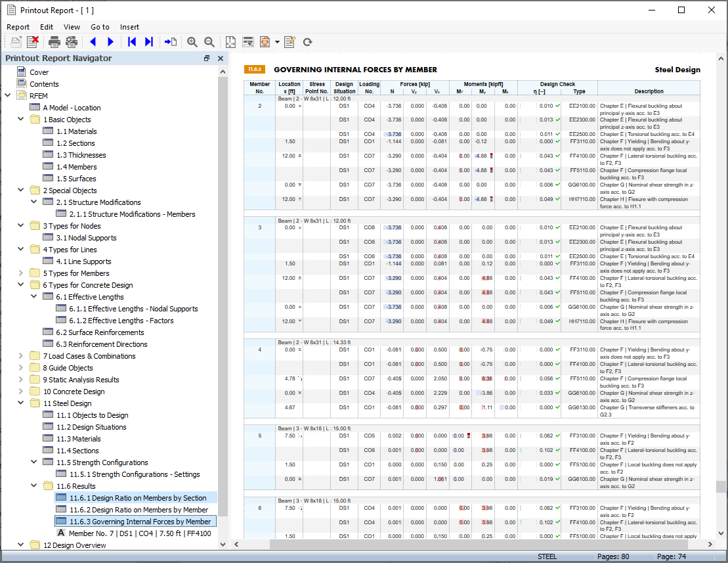Click the delete report icon with red X

[x=33, y=42]
